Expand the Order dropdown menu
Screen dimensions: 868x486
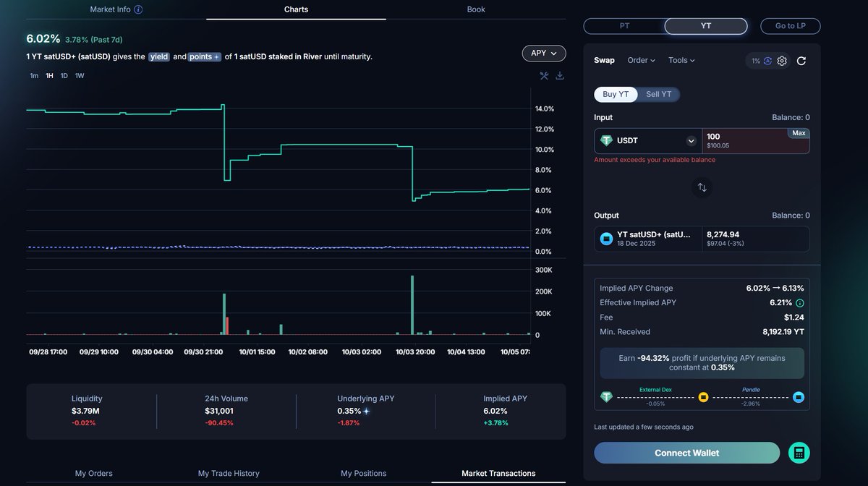point(641,61)
